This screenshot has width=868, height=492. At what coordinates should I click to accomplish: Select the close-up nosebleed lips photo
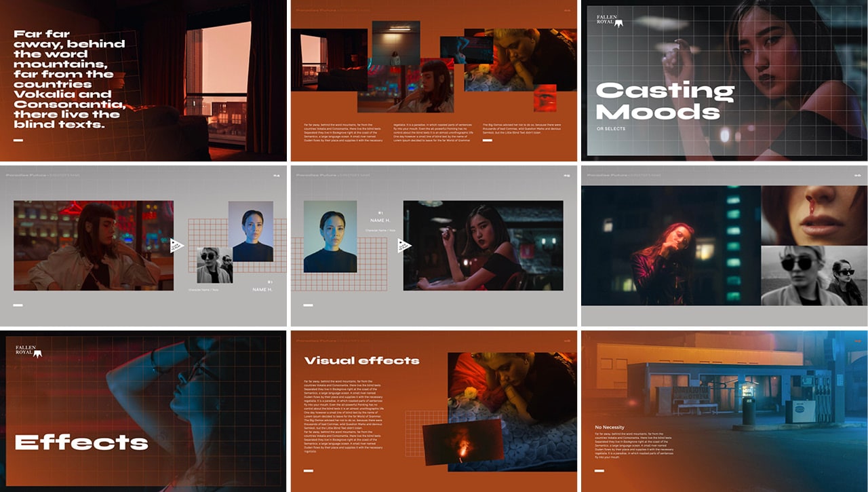coord(812,215)
